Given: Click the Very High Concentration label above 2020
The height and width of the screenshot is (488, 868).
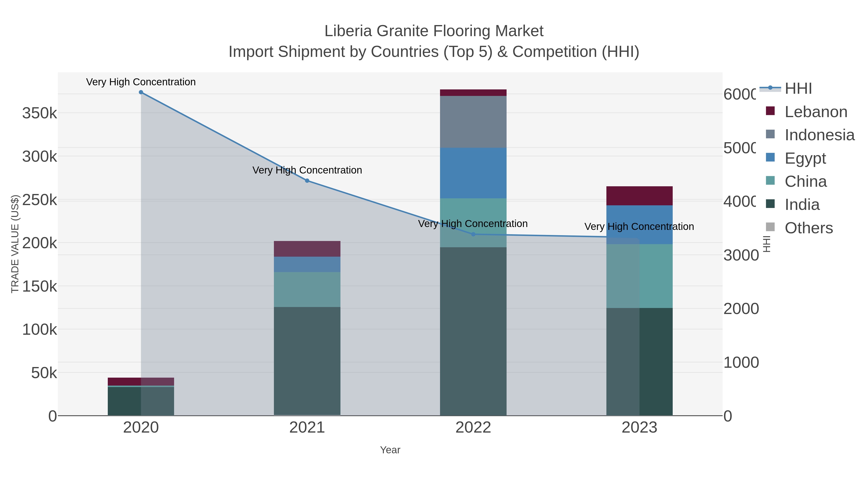Looking at the screenshot, I should tap(141, 82).
